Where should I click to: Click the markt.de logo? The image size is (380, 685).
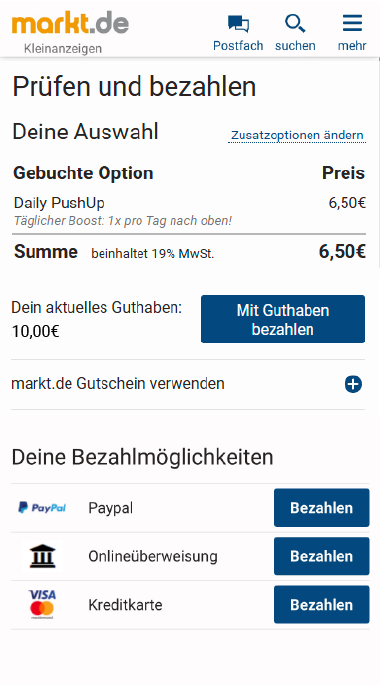(x=70, y=23)
